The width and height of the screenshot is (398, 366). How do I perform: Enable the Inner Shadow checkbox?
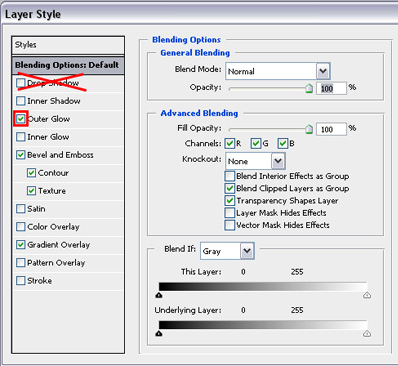21,101
